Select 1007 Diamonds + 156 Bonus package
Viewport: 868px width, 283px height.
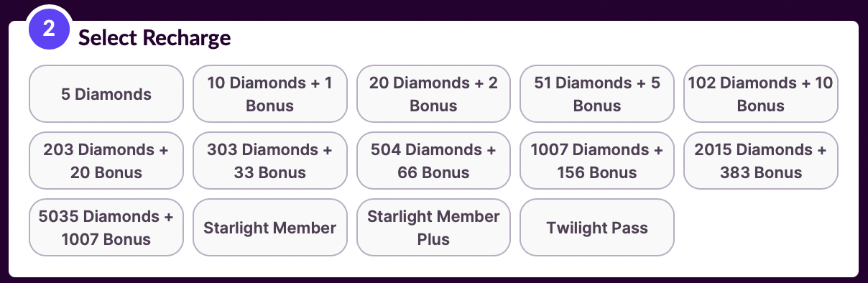[x=597, y=161]
